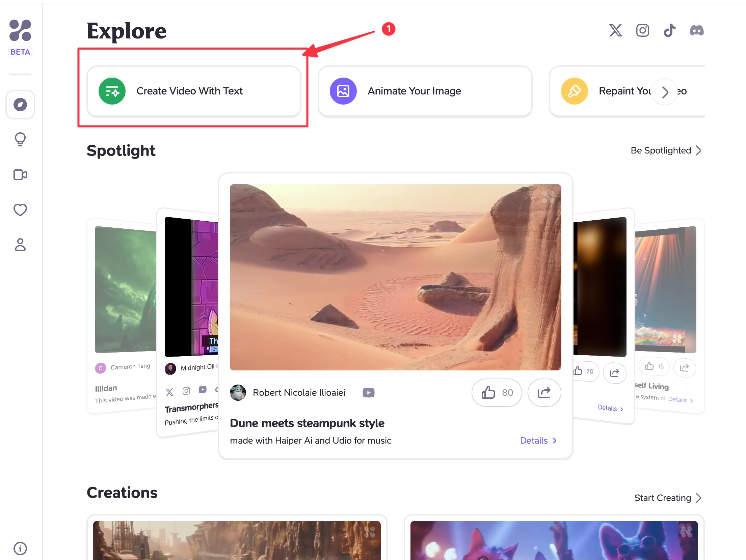The width and height of the screenshot is (746, 560).
Task: Click Cameron Tang's avatar circle
Action: tap(101, 368)
